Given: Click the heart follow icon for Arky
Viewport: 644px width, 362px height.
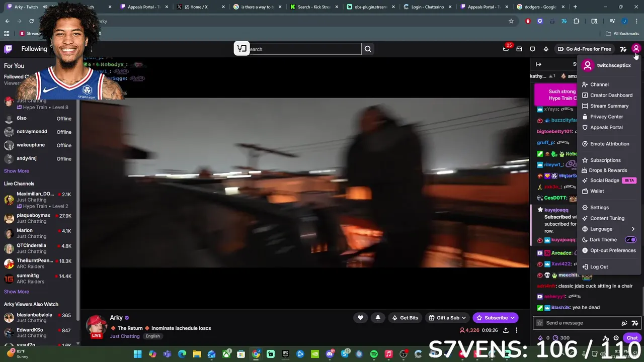Looking at the screenshot, I should coord(360,318).
